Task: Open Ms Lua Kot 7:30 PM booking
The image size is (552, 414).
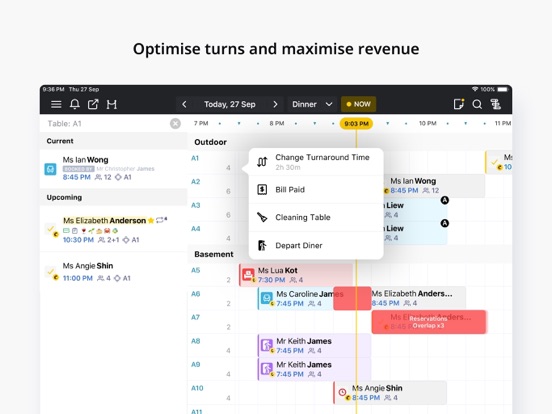Action: 296,275
